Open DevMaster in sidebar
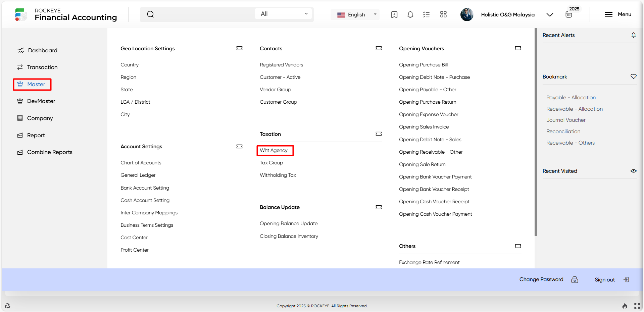644x312 pixels. (x=36, y=101)
